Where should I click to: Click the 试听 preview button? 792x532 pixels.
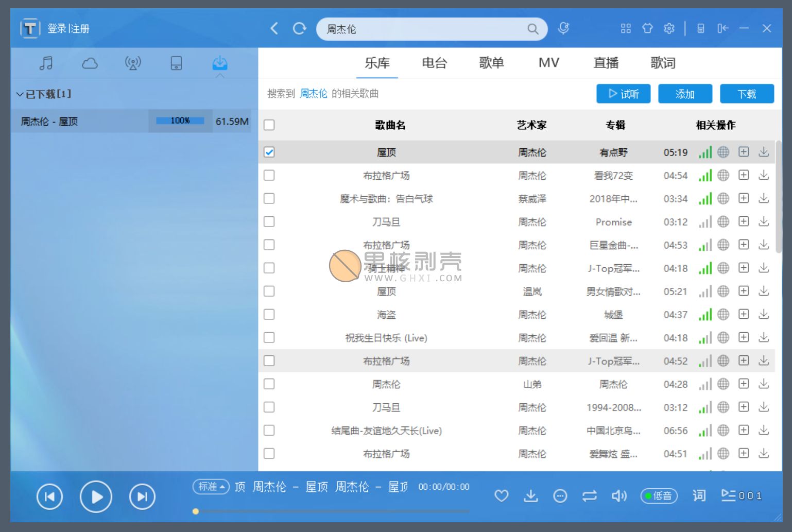(x=624, y=94)
